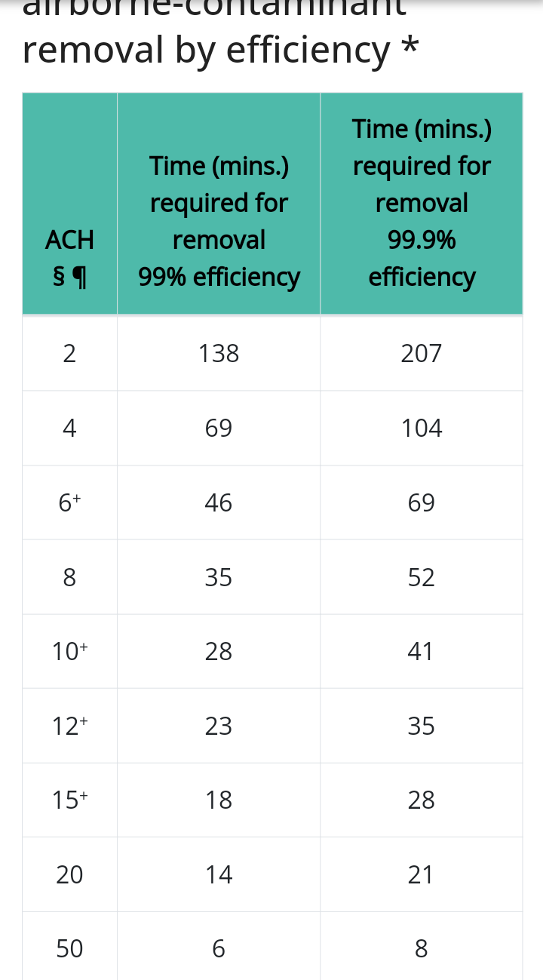Select the ACH 20 row label
543x980 pixels.
click(69, 875)
